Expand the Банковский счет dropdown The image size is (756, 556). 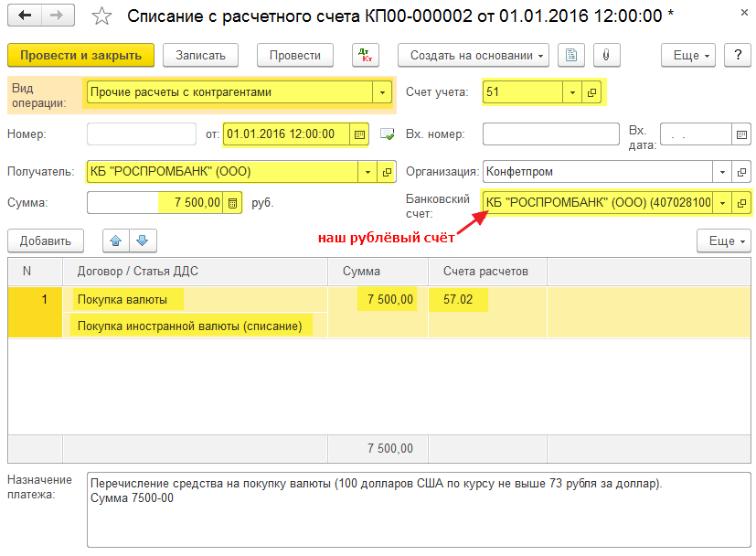[x=722, y=203]
